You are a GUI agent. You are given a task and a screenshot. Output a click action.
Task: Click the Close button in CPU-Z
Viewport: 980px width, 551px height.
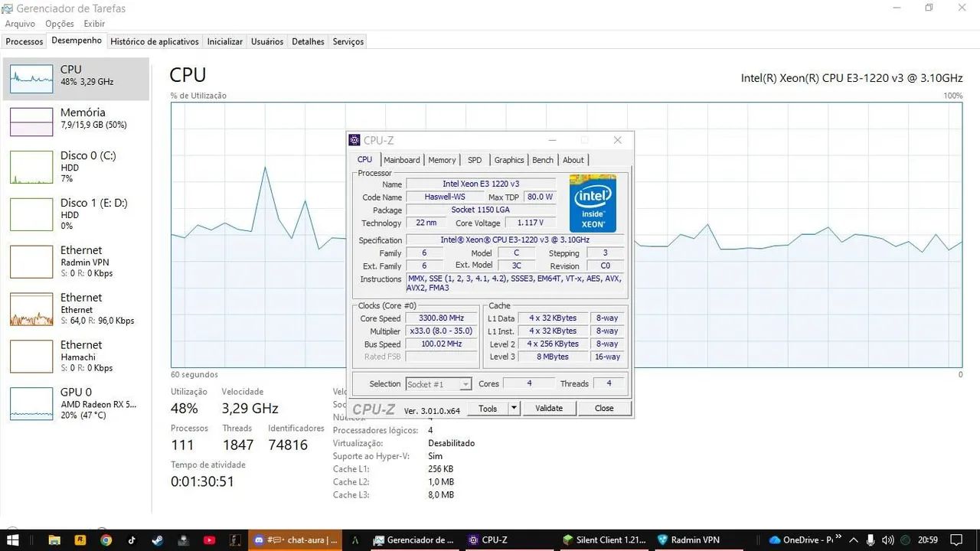tap(604, 409)
